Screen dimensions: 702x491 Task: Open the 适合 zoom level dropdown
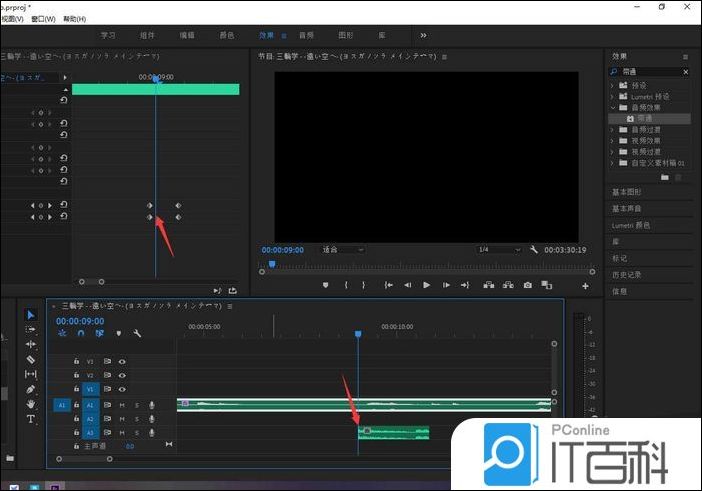342,249
